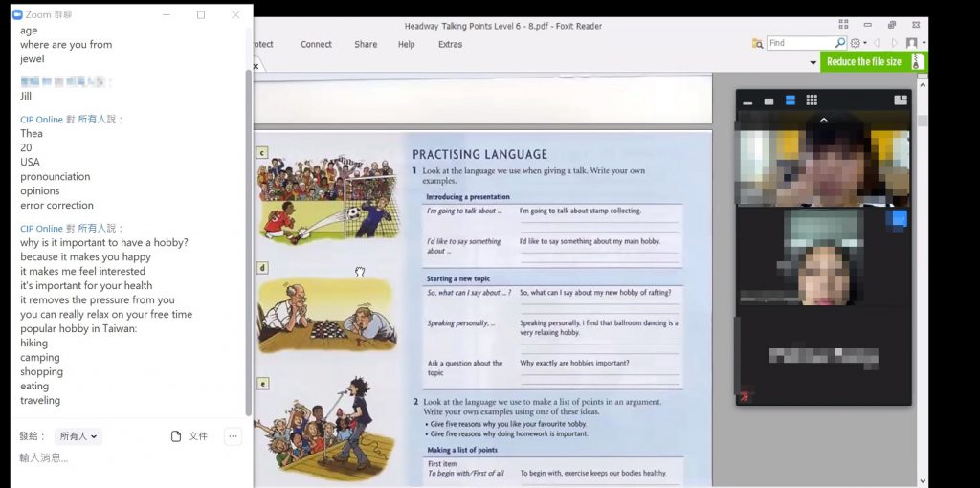Viewport: 980px width, 488px height.
Task: Click the first CIP Online sender name
Action: click(x=41, y=120)
